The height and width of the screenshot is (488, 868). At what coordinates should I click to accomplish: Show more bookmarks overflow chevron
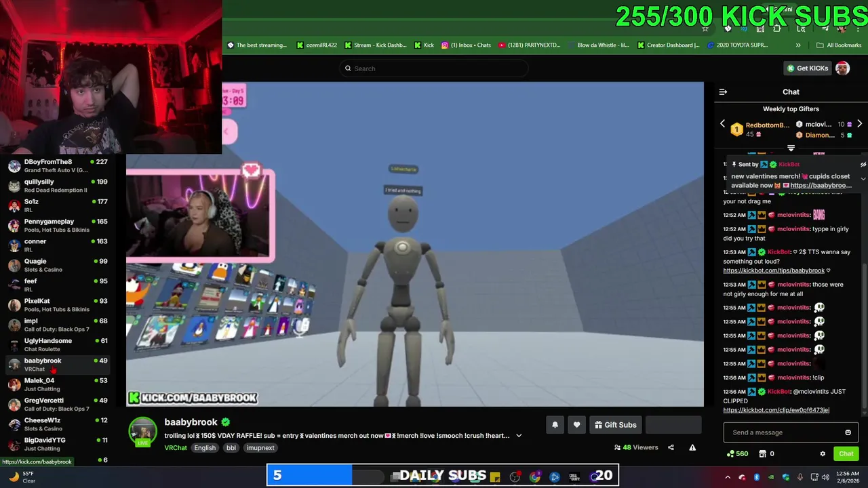coord(798,45)
